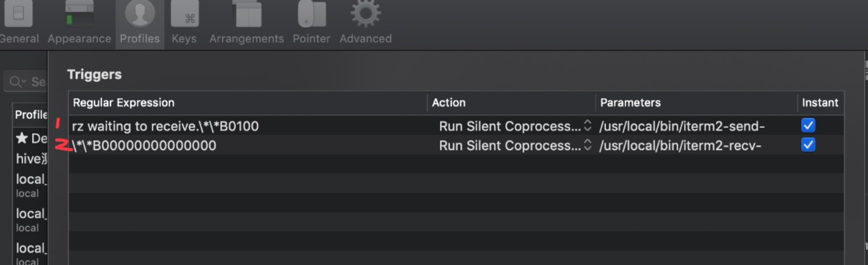This screenshot has height=265, width=868.
Task: Open the Pointer mouse icon
Action: (311, 14)
